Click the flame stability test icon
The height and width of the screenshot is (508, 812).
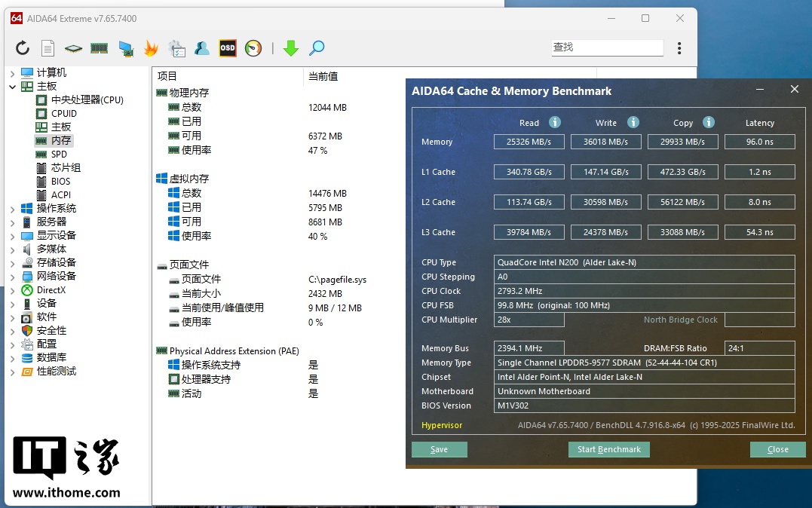[x=151, y=48]
